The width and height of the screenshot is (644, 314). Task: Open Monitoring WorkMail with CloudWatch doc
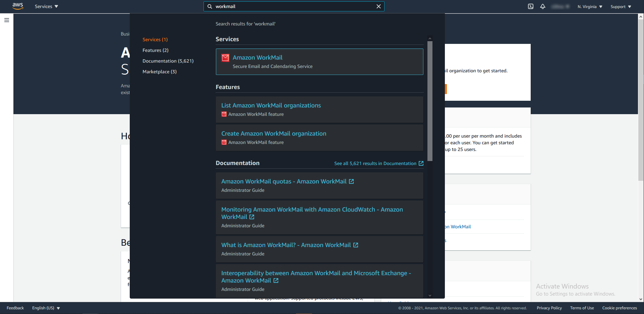[319, 217]
